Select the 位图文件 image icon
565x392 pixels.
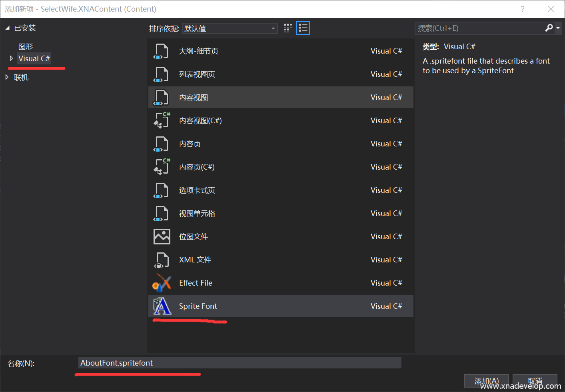coord(162,237)
